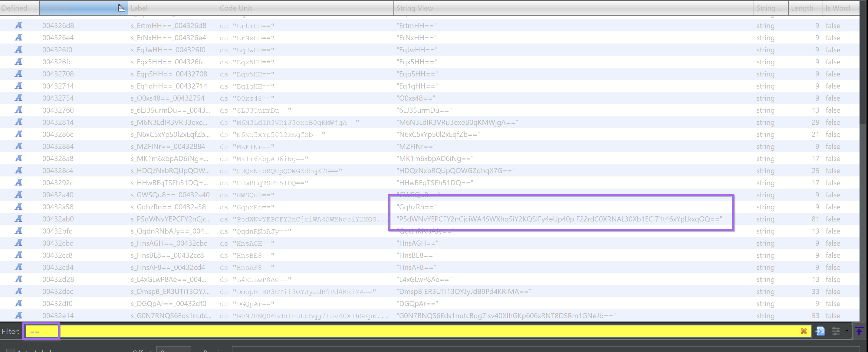Viewport: 868px width, 352px height.
Task: Select the "GqhzRn==" string view cell
Action: click(416, 207)
